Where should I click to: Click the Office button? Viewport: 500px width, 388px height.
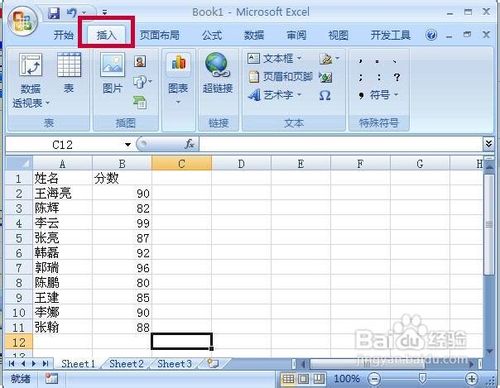coord(22,21)
